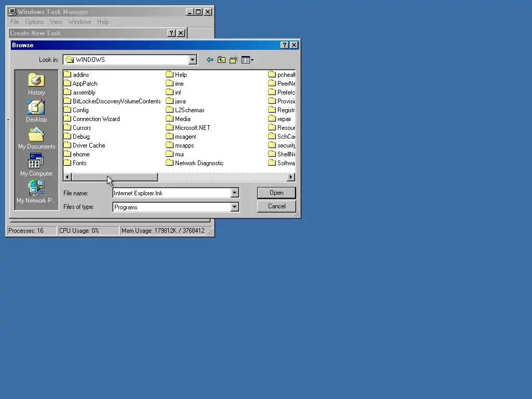Click the Mem Usage status text
The height and width of the screenshot is (399, 532).
coord(163,231)
